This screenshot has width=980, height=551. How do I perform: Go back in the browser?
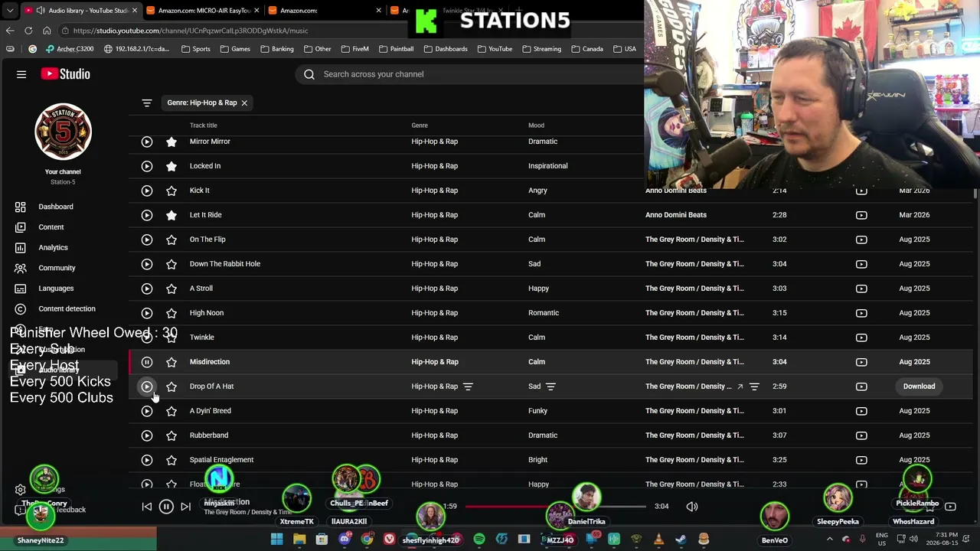[10, 31]
